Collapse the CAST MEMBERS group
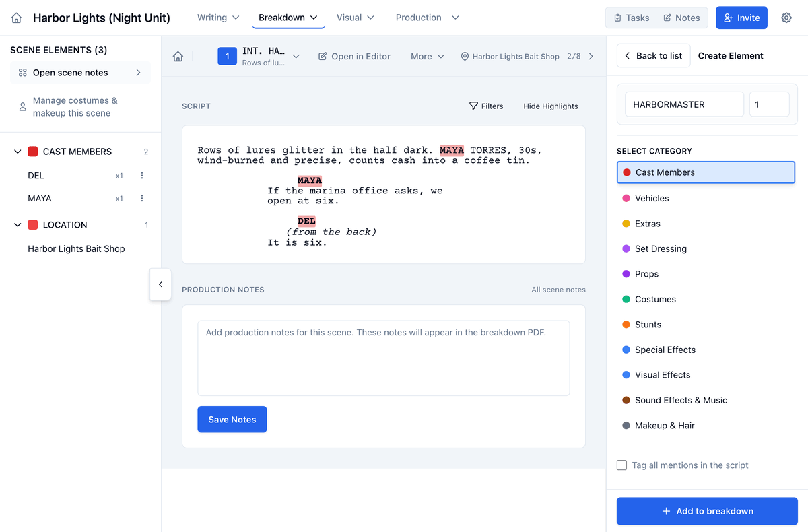 [18, 152]
